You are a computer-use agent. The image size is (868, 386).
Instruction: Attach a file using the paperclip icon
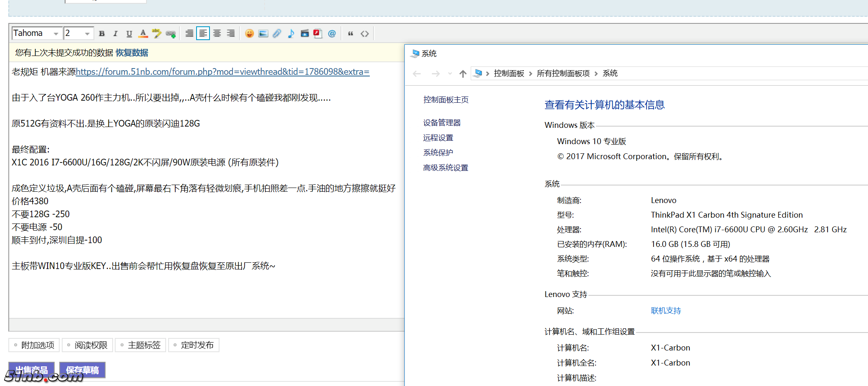click(277, 33)
